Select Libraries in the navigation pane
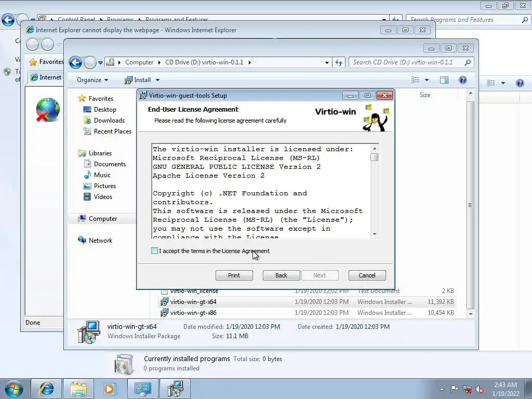The width and height of the screenshot is (532, 399). pos(100,153)
